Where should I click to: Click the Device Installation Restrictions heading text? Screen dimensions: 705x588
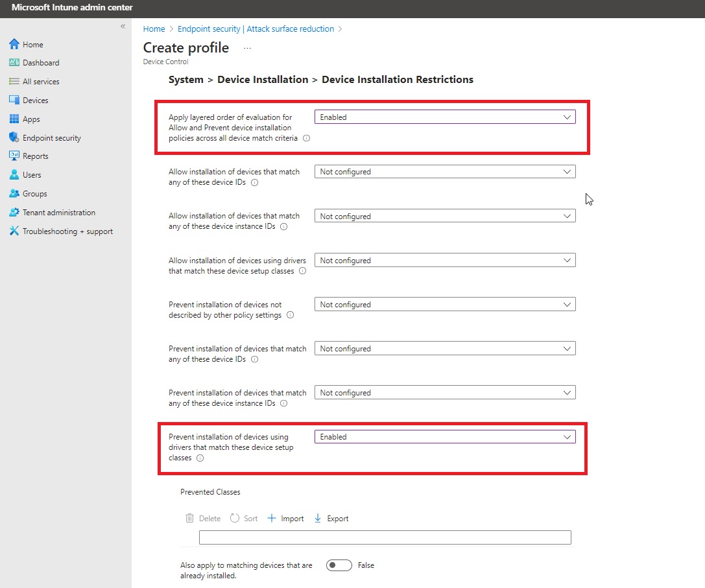398,80
